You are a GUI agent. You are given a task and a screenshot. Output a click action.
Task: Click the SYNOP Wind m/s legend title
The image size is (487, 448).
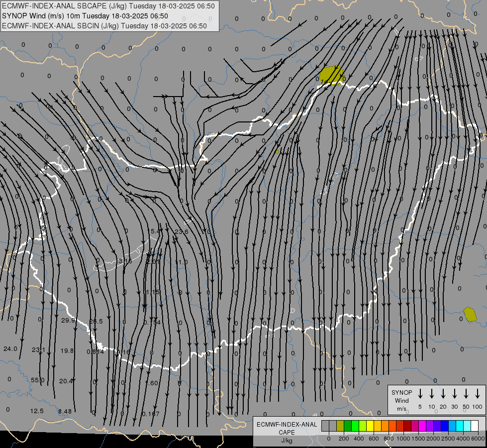click(x=401, y=400)
